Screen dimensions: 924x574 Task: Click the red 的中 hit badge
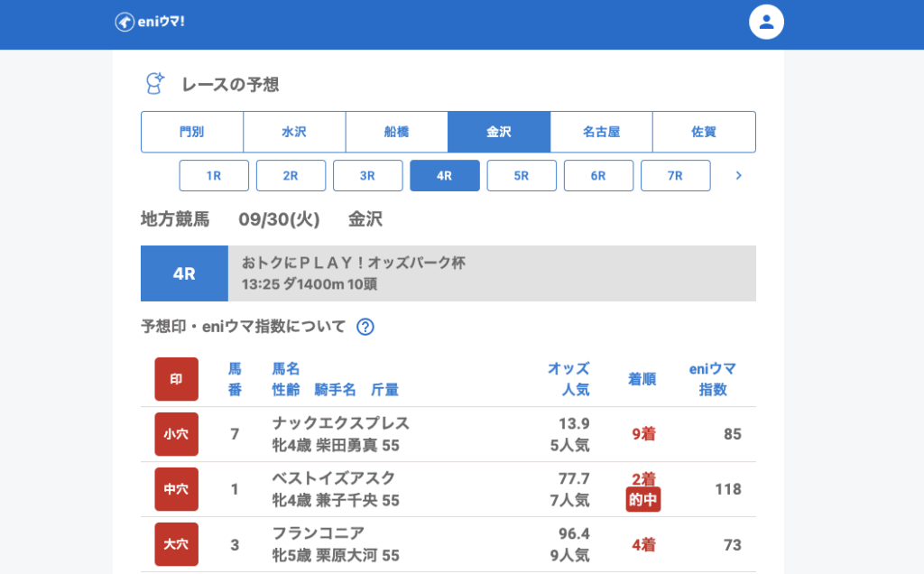tap(642, 500)
